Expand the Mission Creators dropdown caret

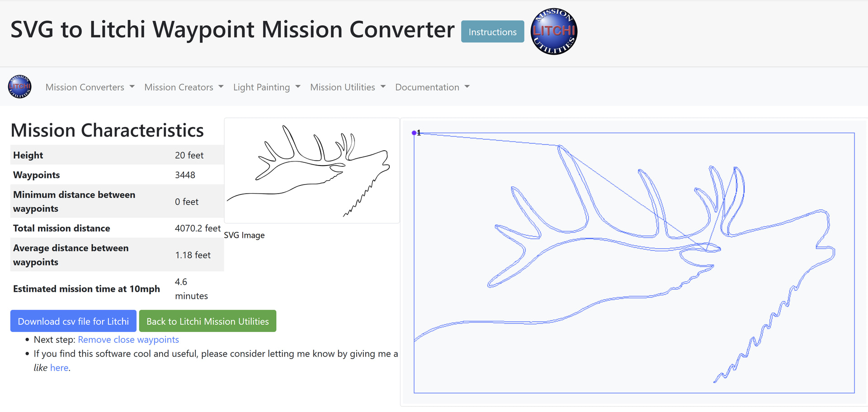click(221, 86)
